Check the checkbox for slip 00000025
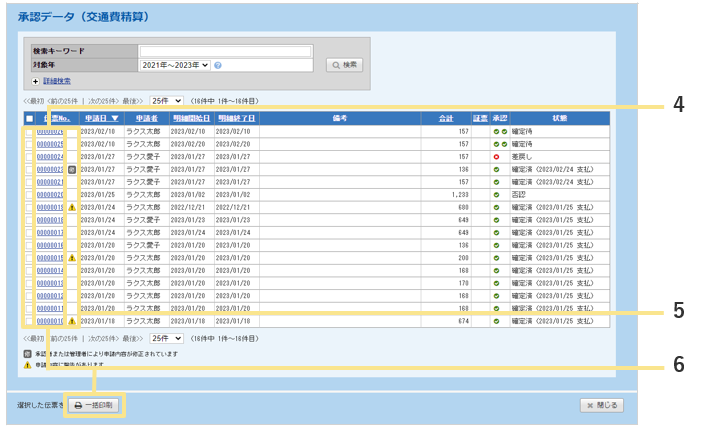This screenshot has width=706, height=431. [x=29, y=144]
